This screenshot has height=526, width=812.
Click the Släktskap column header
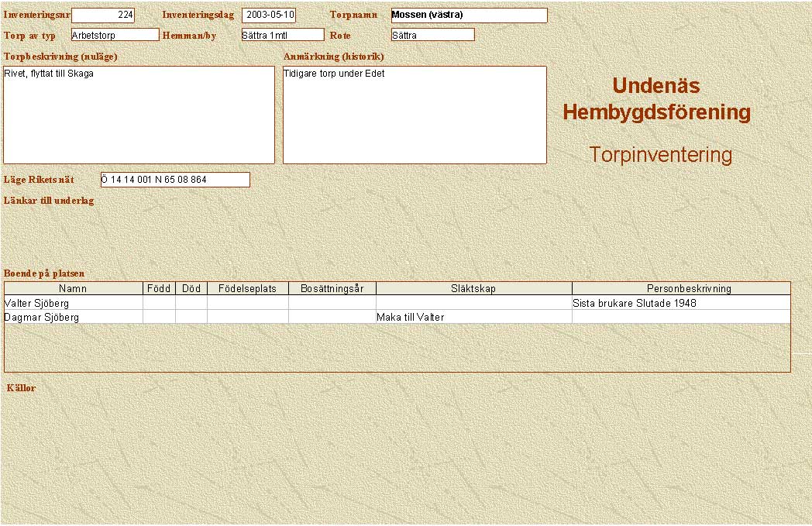tap(473, 289)
